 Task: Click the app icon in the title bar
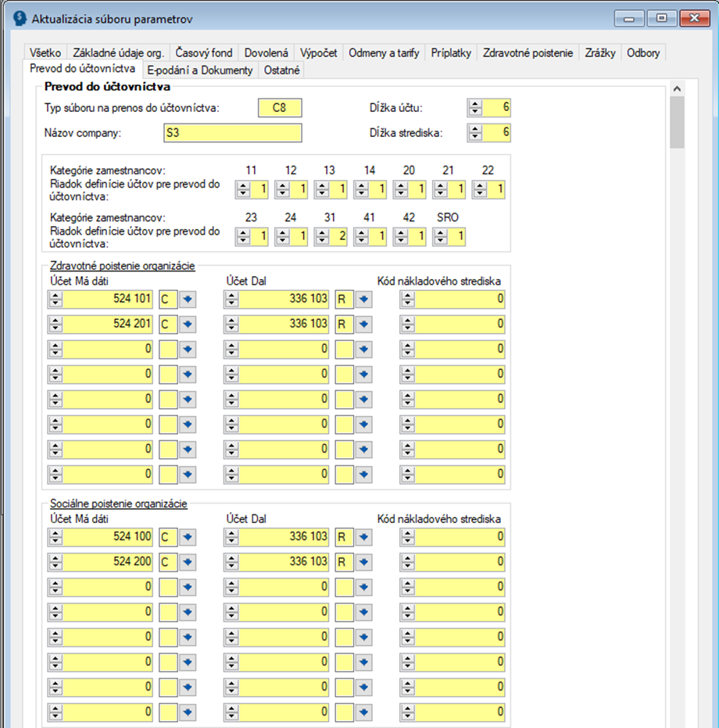tap(20, 19)
